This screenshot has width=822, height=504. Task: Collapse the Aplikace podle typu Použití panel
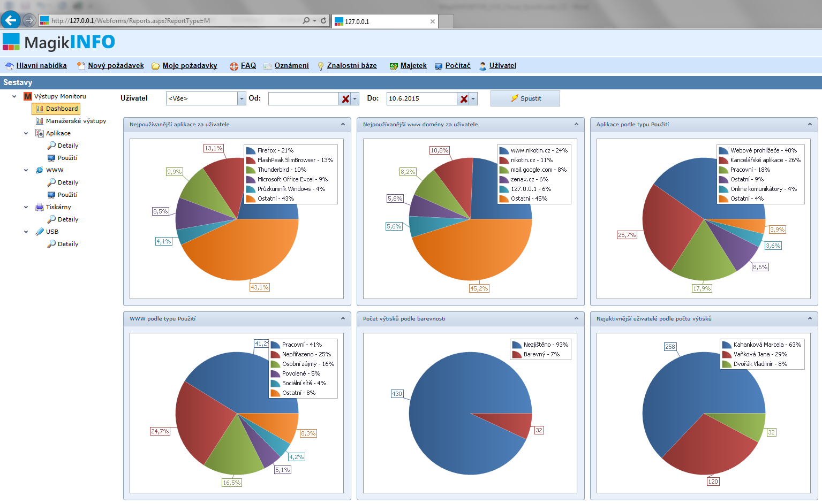point(810,124)
